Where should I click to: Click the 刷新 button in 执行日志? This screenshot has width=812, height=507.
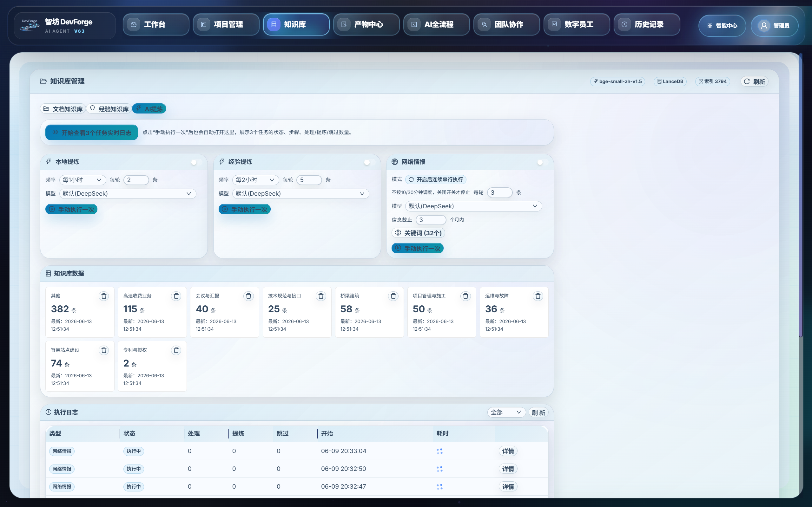[x=538, y=413]
